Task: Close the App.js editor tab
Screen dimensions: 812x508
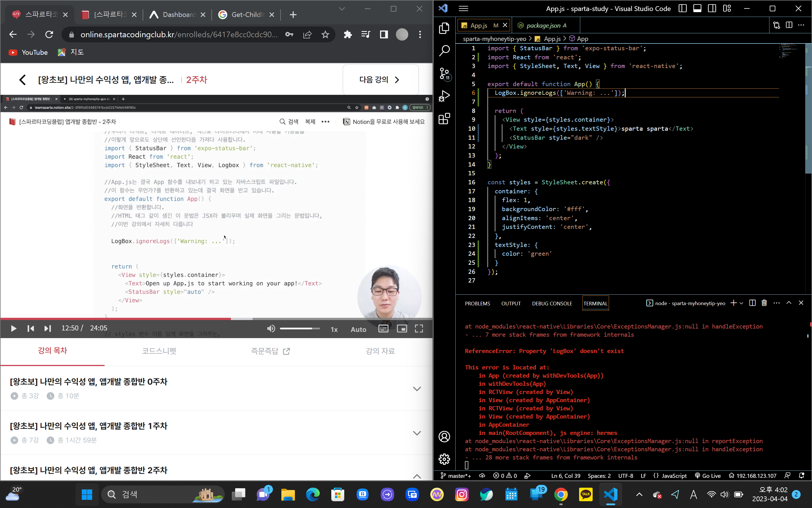Action: tap(505, 25)
